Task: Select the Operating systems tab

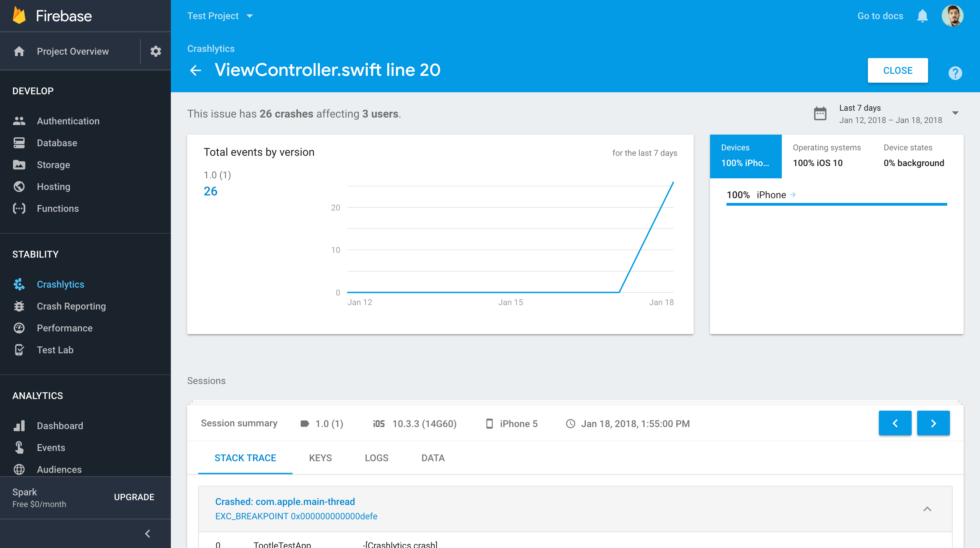Action: click(x=826, y=156)
